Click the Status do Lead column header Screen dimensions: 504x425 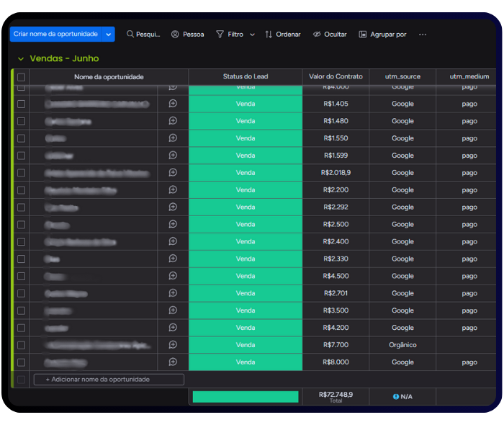pos(245,77)
